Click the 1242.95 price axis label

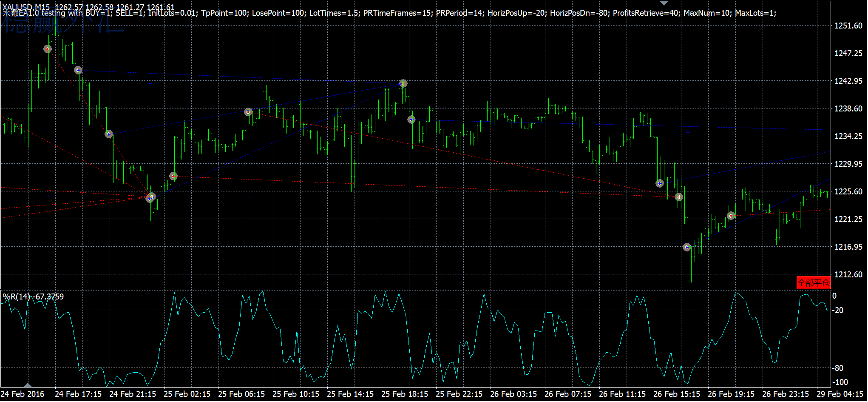[x=848, y=81]
